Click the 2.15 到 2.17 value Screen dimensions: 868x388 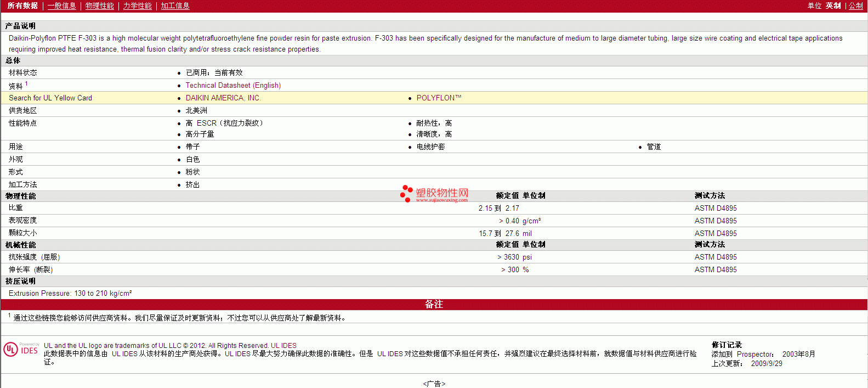pyautogui.click(x=498, y=208)
